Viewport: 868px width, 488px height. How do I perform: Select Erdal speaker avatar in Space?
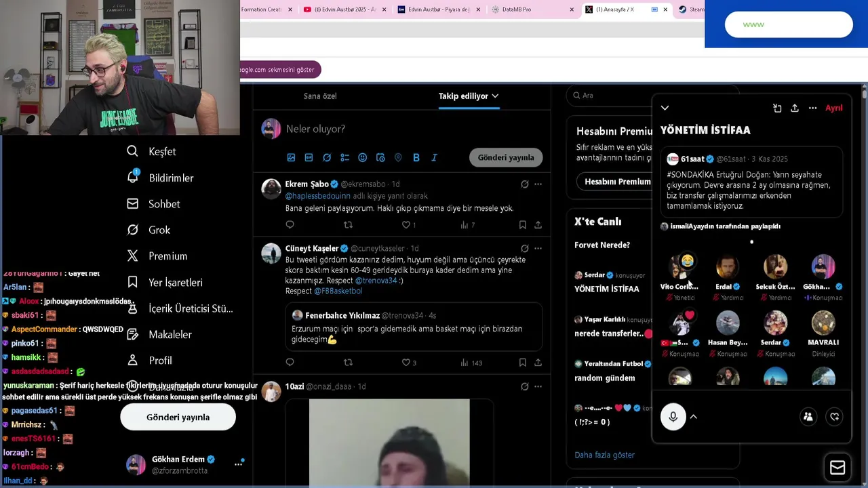(x=728, y=266)
